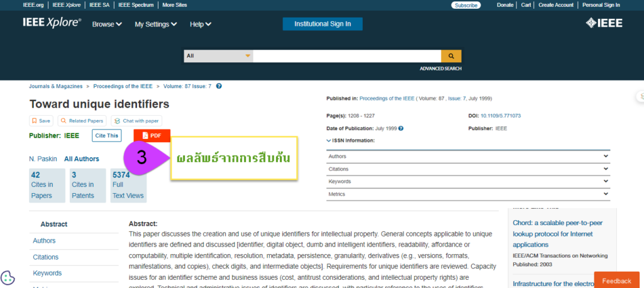The height and width of the screenshot is (288, 644).
Task: Select the Abstract tab in left sidebar
Action: pyautogui.click(x=54, y=224)
